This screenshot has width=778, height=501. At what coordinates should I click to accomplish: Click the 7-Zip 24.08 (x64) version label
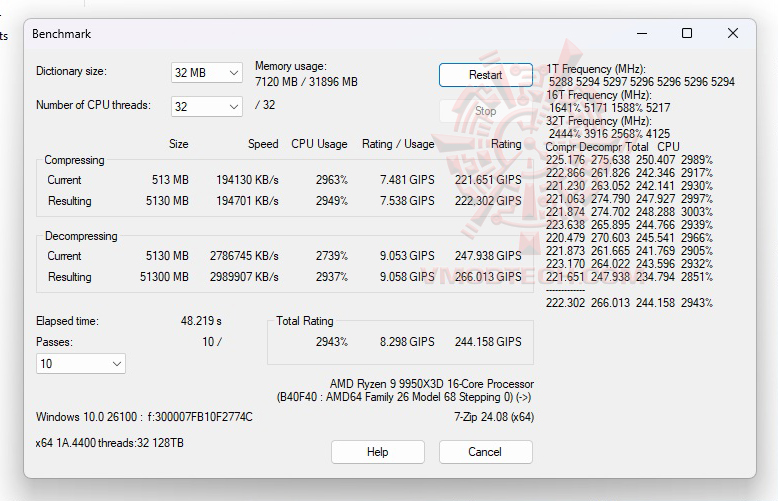pyautogui.click(x=494, y=417)
